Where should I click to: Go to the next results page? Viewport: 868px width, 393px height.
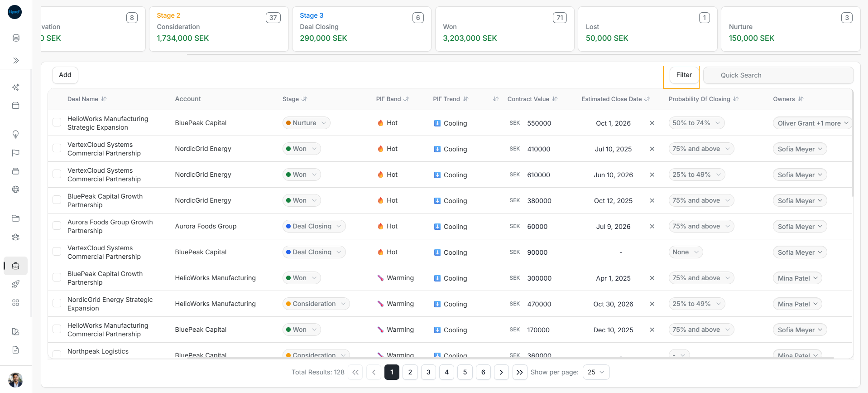(x=501, y=372)
